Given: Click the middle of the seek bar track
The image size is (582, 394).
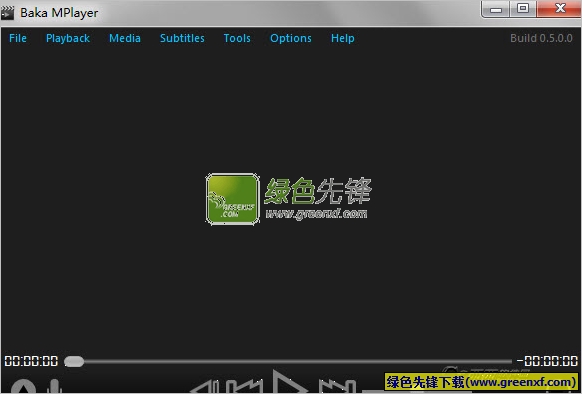Looking at the screenshot, I should [x=288, y=361].
